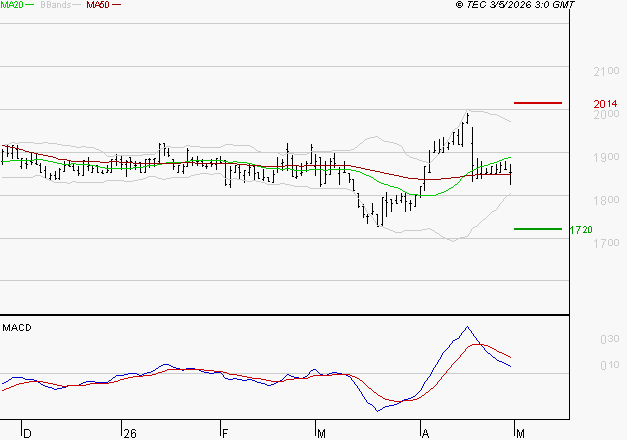627x440 pixels.
Task: Click the green support line at 1720
Action: tap(538, 229)
